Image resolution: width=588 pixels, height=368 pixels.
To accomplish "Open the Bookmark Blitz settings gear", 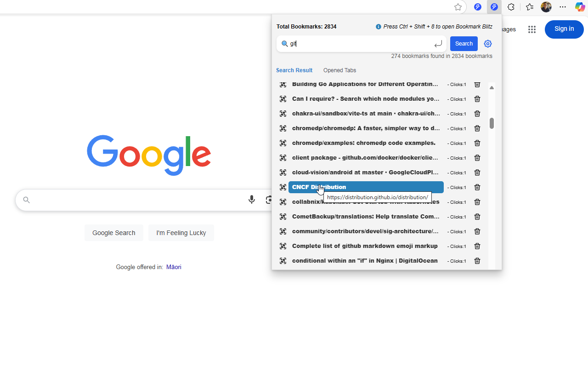I will tap(488, 44).
